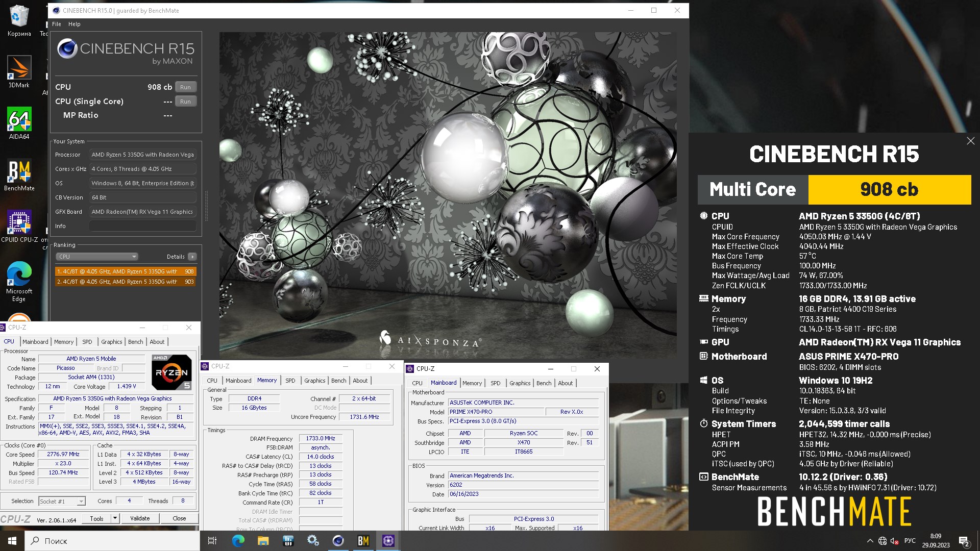
Task: Open Bench tab in left CPU-Z window
Action: tap(135, 342)
